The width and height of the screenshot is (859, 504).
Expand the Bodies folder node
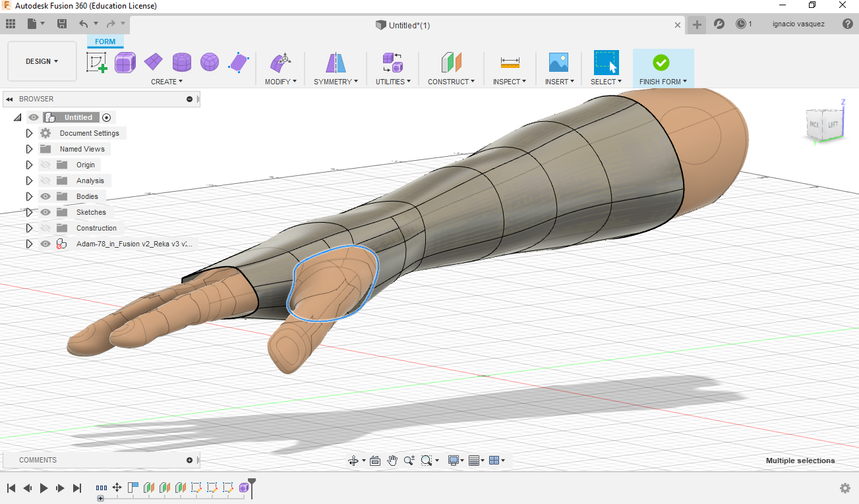[x=29, y=196]
